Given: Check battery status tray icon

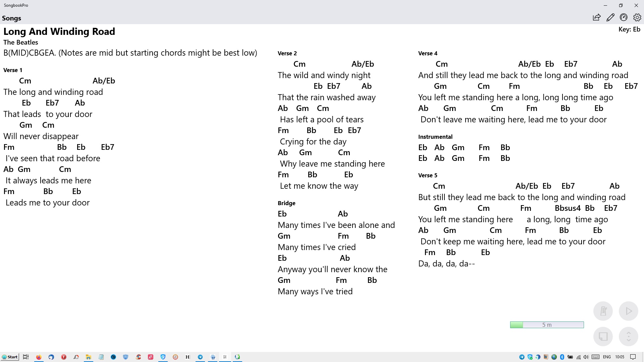Looking at the screenshot, I should (570, 357).
